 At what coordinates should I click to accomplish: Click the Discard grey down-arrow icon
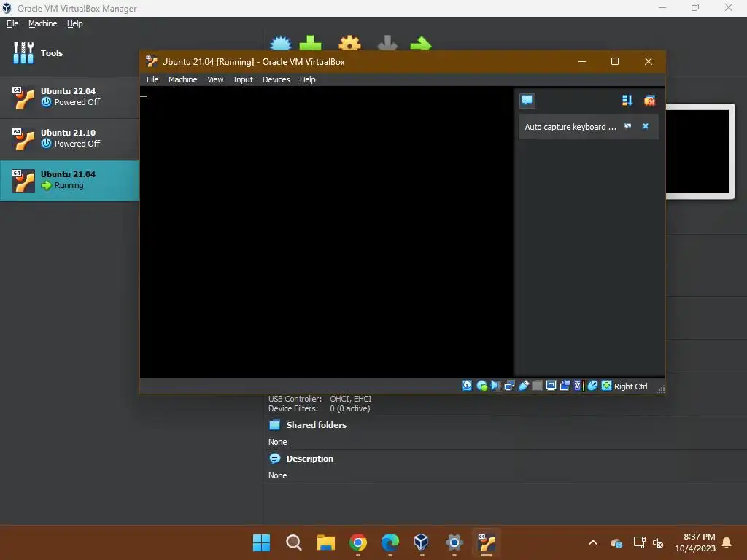[387, 43]
